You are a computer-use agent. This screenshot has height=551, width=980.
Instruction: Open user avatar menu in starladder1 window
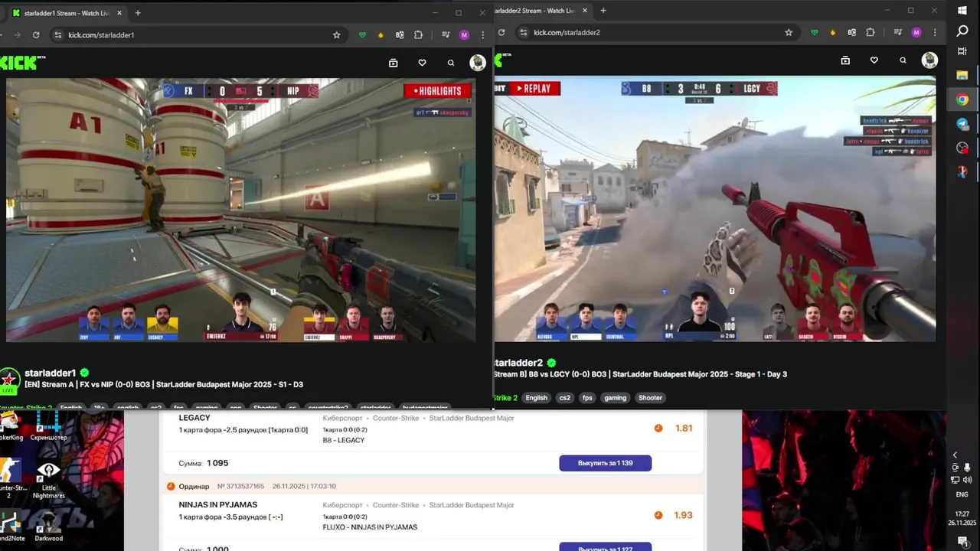(478, 63)
